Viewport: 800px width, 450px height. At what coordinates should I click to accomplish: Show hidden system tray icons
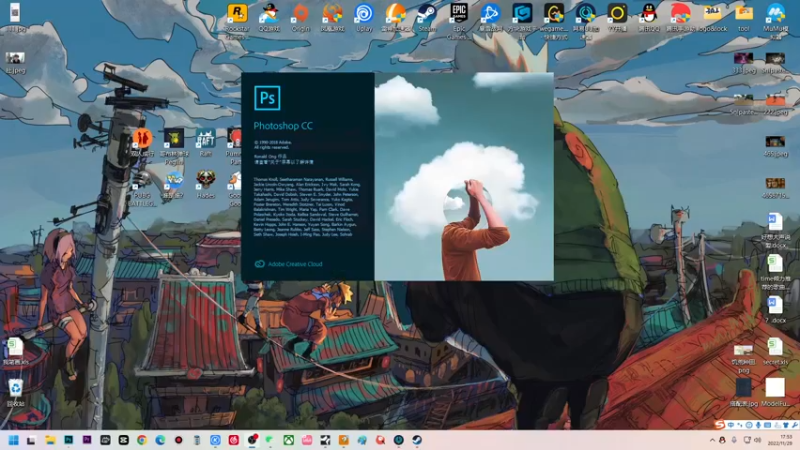point(712,440)
